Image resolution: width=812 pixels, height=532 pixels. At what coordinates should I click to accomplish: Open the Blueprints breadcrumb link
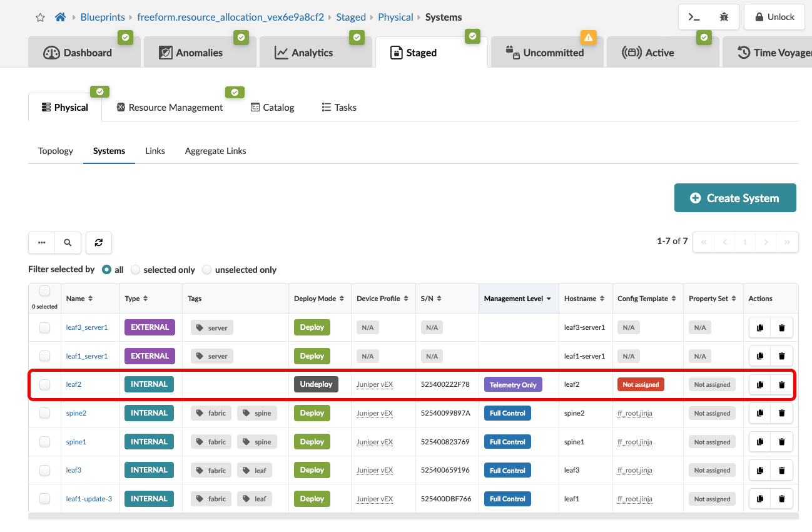tap(103, 17)
